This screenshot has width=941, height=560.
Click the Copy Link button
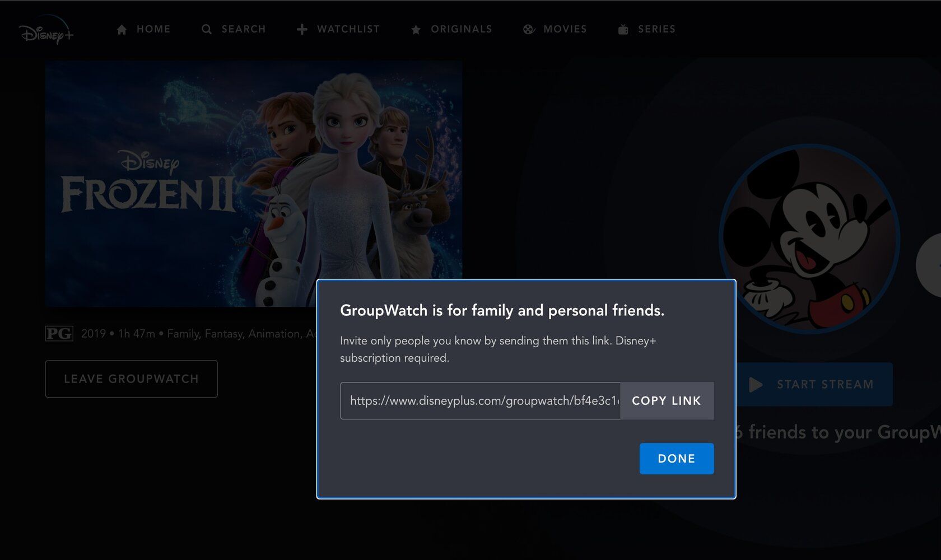point(667,401)
